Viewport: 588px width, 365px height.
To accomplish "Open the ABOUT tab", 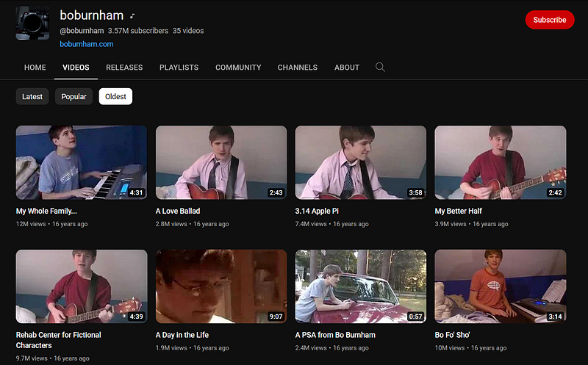I will [x=347, y=68].
